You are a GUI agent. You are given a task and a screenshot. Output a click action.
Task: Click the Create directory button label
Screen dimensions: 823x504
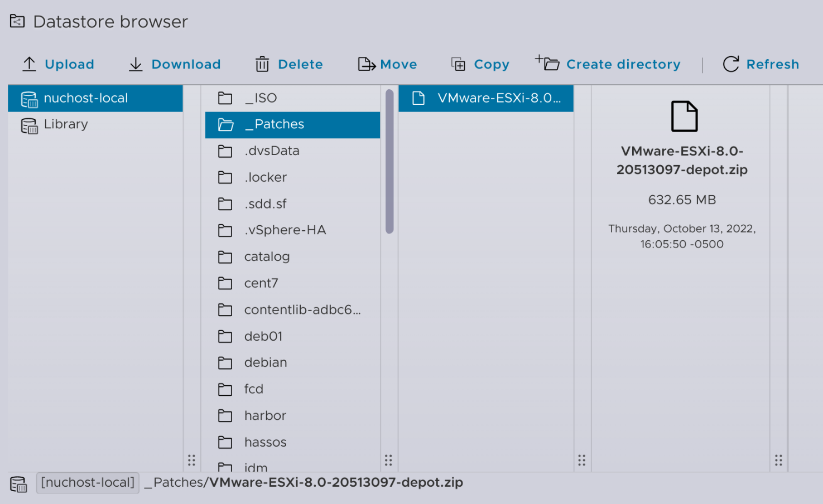point(623,65)
